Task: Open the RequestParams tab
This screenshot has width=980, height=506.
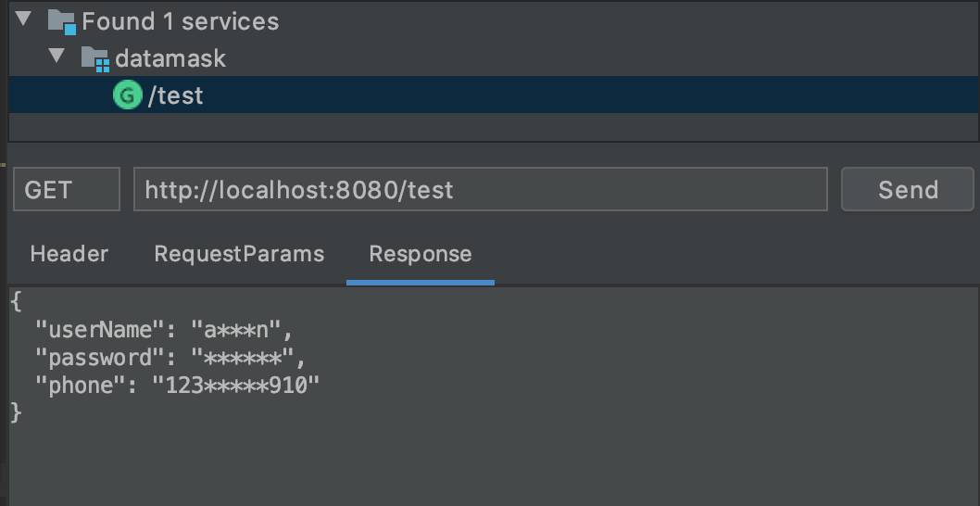Action: 239,254
